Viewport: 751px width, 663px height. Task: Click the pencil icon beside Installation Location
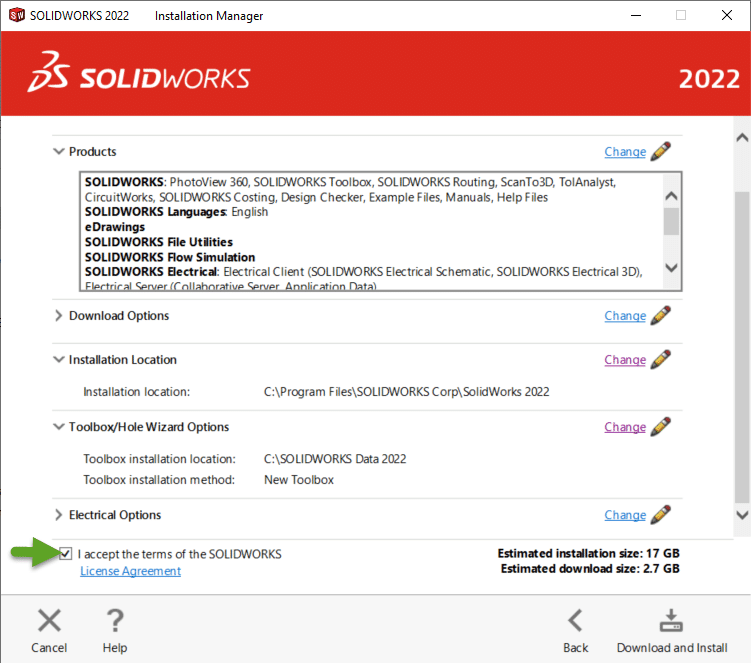pyautogui.click(x=660, y=360)
